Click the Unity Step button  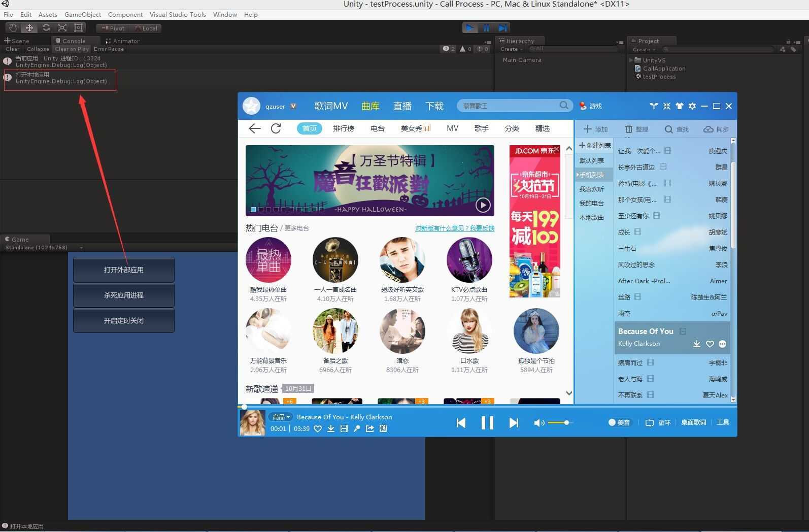tap(502, 28)
